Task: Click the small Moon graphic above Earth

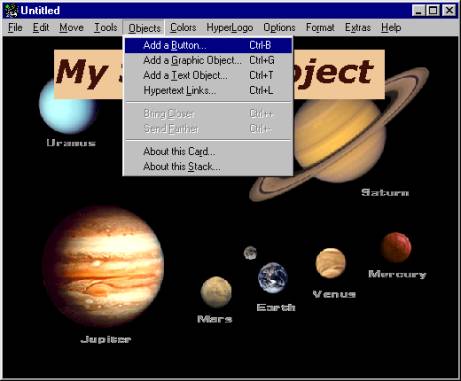Action: pyautogui.click(x=250, y=253)
